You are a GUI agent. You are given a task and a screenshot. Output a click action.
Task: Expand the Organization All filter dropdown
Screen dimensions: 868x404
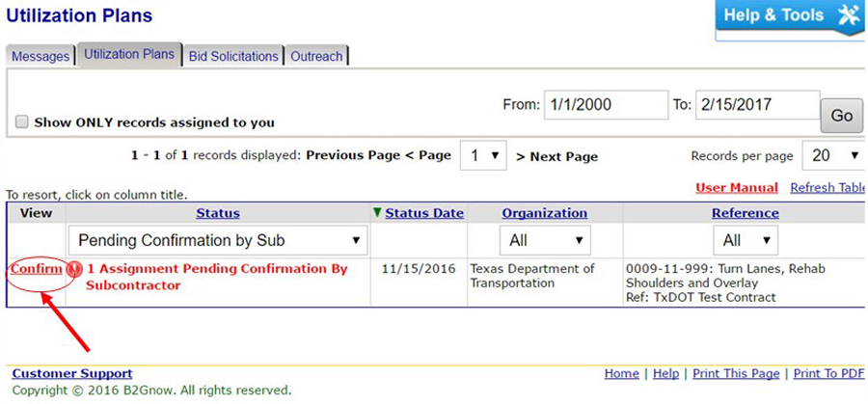545,240
